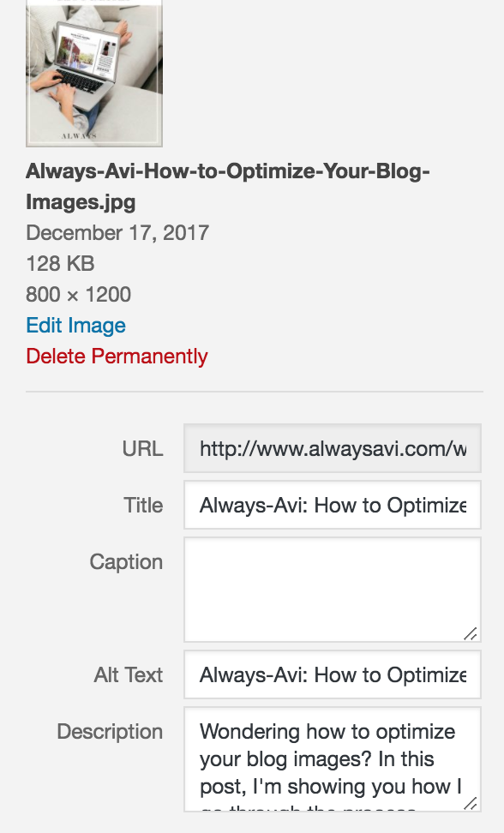Click the bold image filename text
This screenshot has height=833, width=504.
point(228,187)
